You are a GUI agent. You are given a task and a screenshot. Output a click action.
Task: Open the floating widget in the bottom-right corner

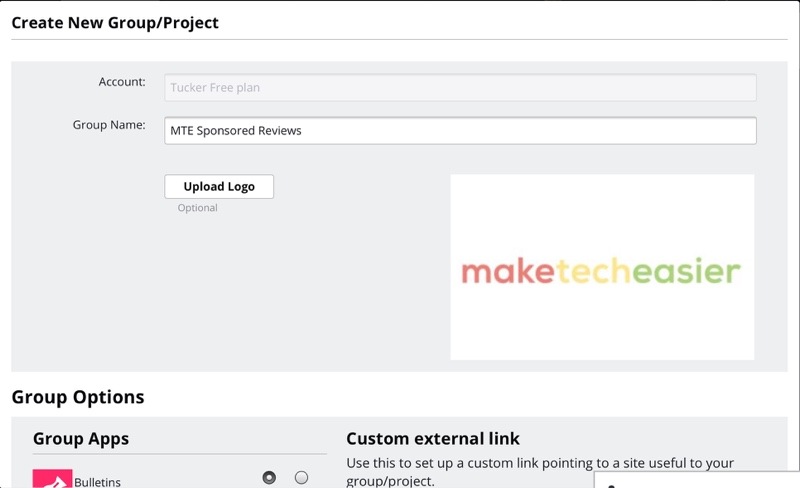point(697,480)
